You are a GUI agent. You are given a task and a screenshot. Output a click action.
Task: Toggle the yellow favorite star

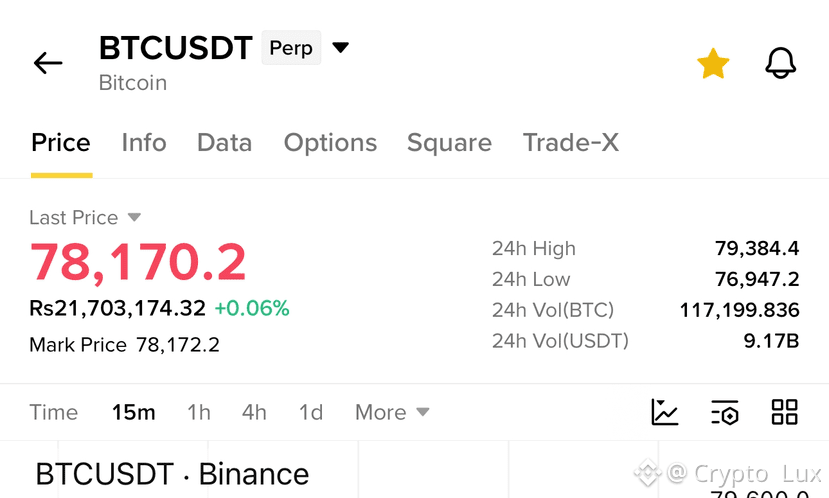pyautogui.click(x=713, y=63)
